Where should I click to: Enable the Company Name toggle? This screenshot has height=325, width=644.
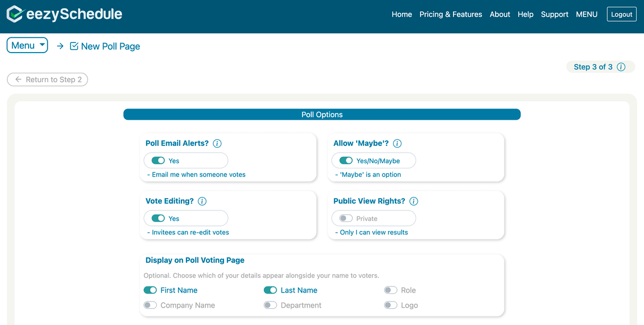click(150, 305)
